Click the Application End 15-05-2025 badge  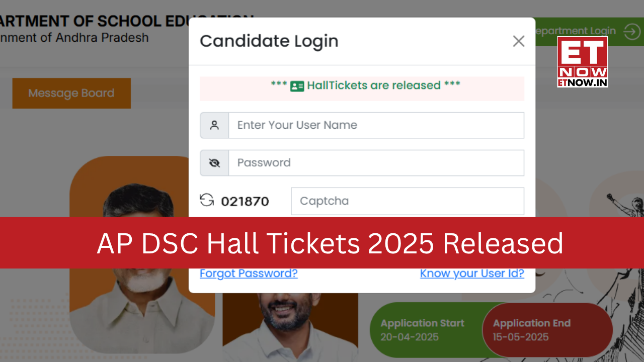(532, 330)
